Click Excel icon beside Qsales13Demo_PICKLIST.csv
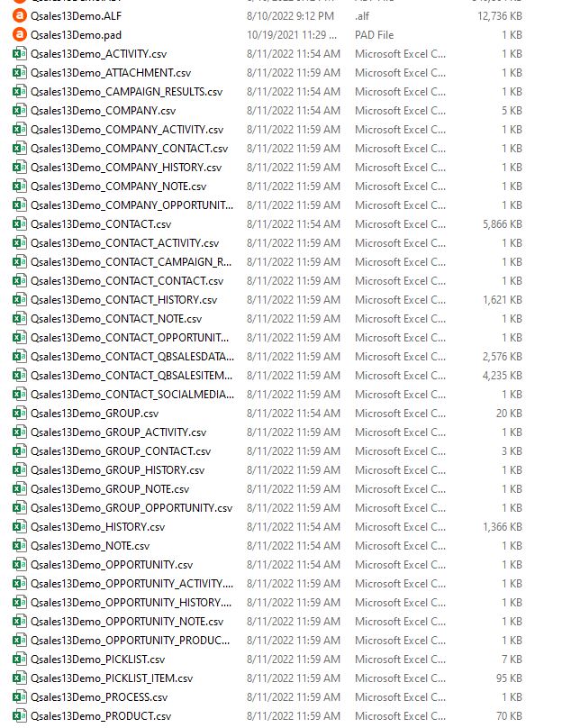Screen dimensions: 562x728 pyautogui.click(x=20, y=660)
